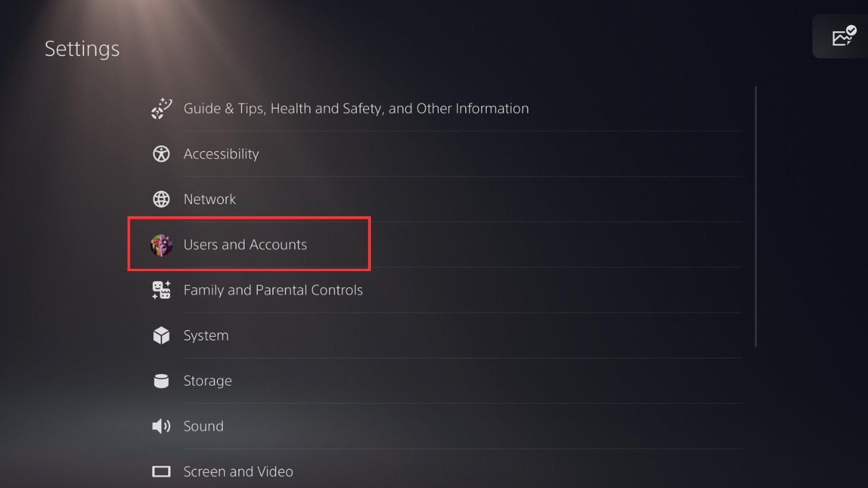Open Accessibility settings
868x488 pixels.
221,154
